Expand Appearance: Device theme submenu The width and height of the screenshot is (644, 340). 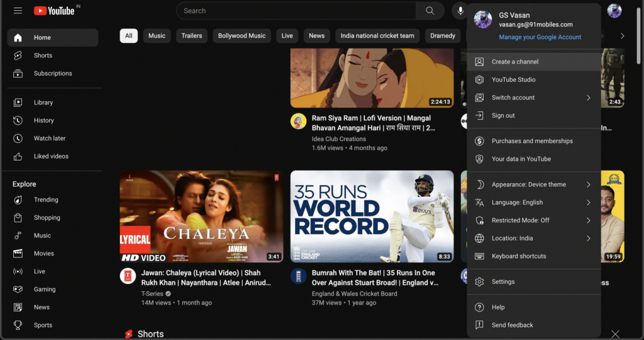tap(589, 184)
